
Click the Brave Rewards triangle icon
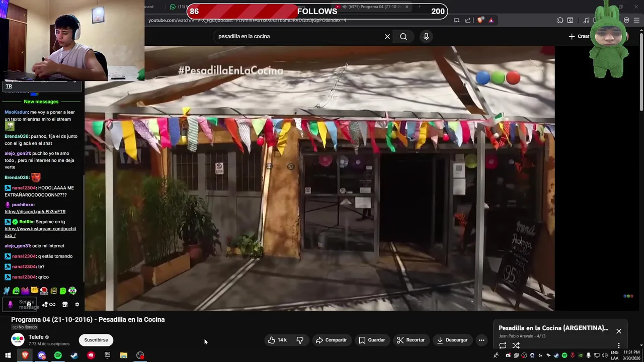(491, 20)
